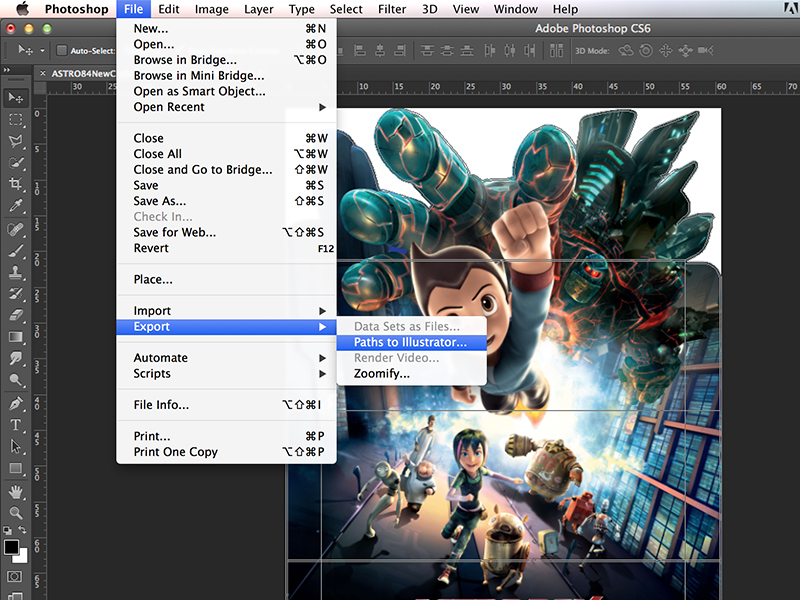The image size is (800, 600).
Task: Click the Distribute Top Edges icon
Action: pos(427,51)
